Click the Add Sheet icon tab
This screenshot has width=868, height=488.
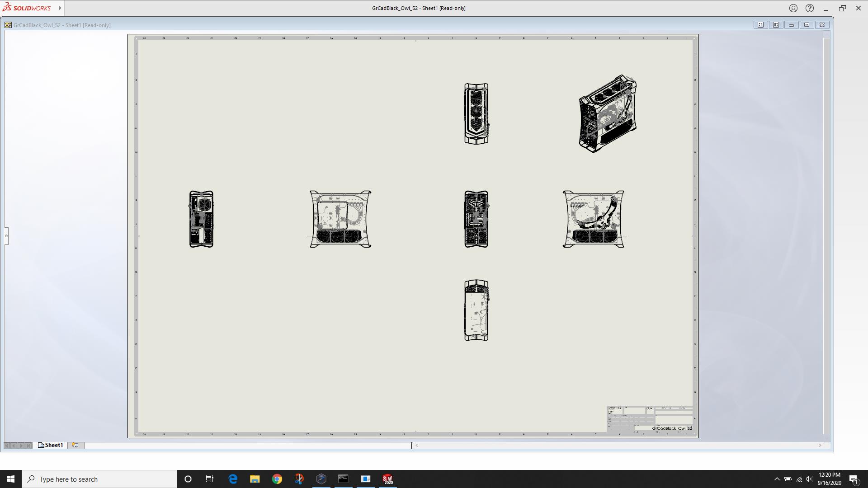tap(75, 445)
